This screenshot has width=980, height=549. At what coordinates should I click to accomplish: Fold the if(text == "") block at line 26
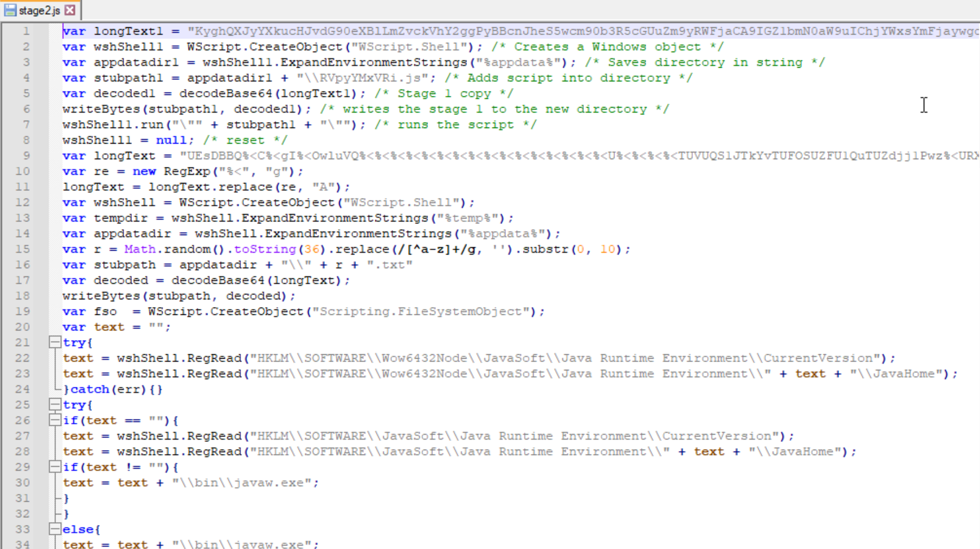[x=55, y=420]
